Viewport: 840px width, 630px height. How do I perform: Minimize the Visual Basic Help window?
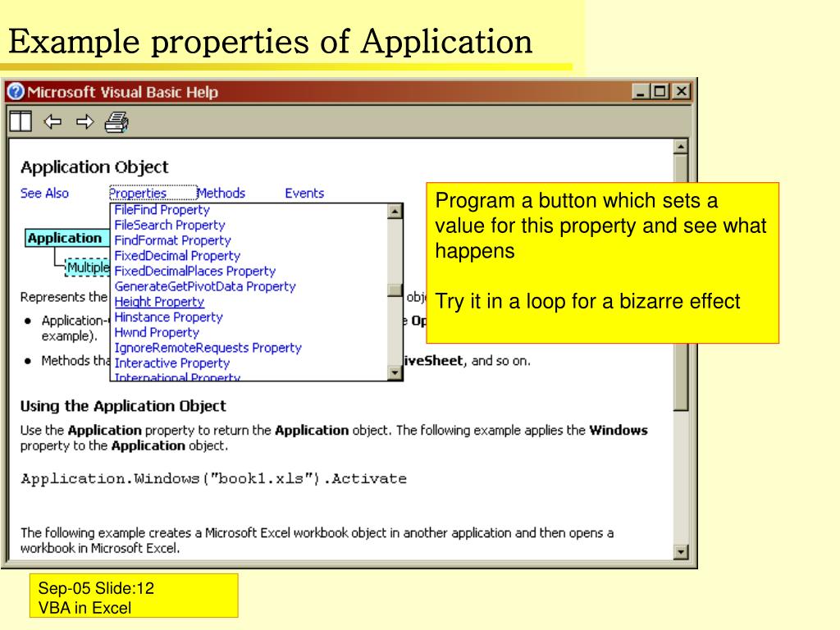tap(640, 92)
